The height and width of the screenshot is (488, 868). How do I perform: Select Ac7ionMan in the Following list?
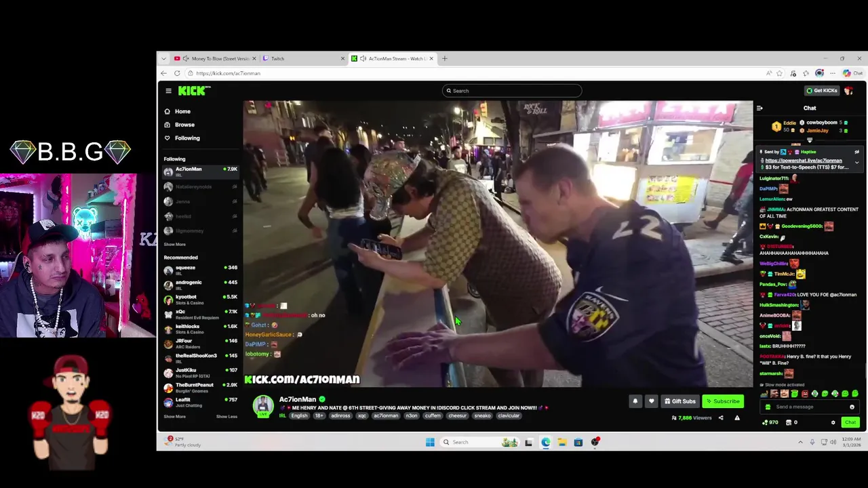[x=200, y=171]
